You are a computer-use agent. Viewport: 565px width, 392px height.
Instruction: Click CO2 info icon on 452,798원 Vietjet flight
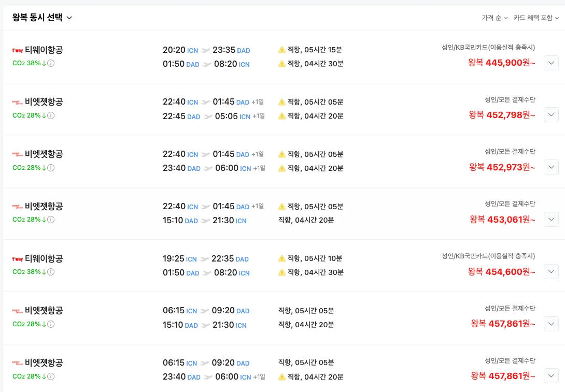click(x=51, y=115)
